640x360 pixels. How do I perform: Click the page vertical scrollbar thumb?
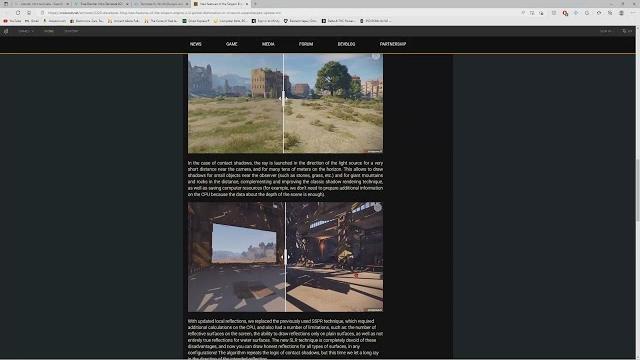(x=637, y=191)
